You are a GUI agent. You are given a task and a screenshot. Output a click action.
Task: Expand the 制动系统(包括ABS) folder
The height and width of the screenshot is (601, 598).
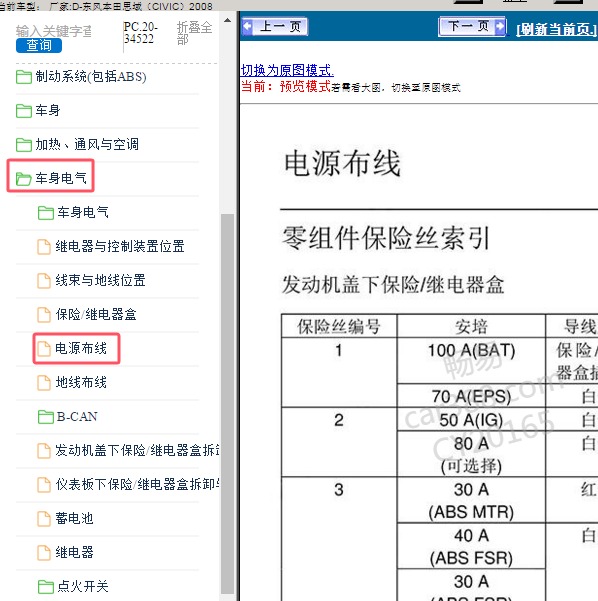[x=91, y=77]
